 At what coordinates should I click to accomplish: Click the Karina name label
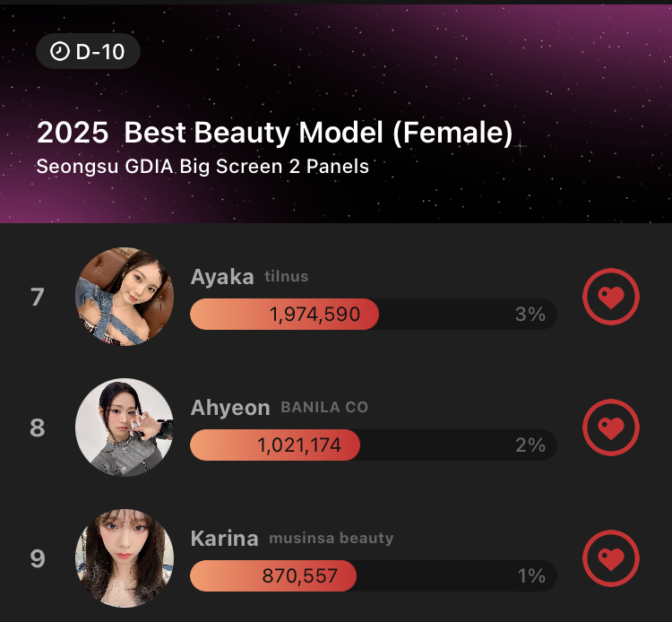pos(224,539)
